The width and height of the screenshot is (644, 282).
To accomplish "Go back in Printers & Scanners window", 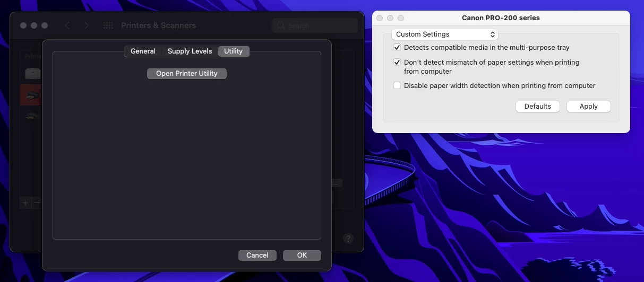I will [67, 25].
